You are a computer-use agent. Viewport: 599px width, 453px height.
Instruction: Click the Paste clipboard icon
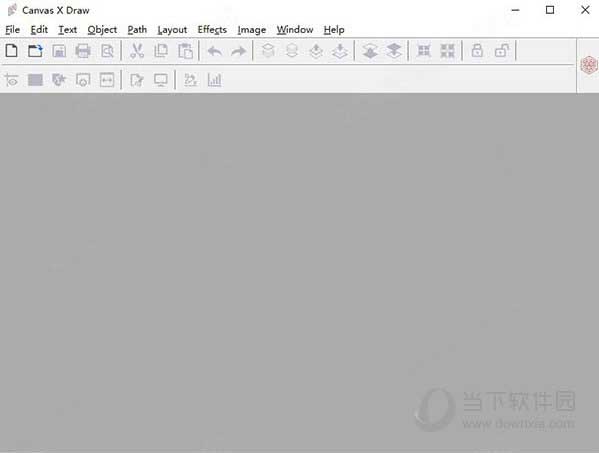185,51
